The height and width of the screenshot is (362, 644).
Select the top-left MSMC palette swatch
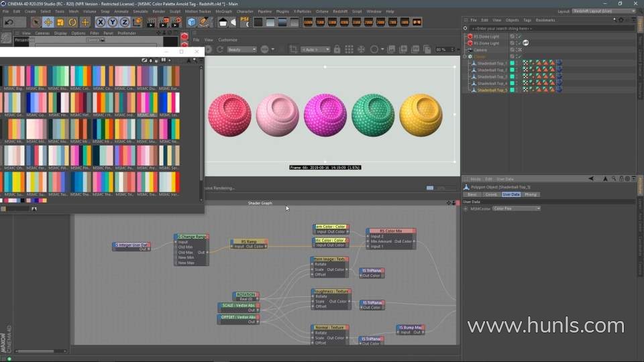pyautogui.click(x=13, y=76)
